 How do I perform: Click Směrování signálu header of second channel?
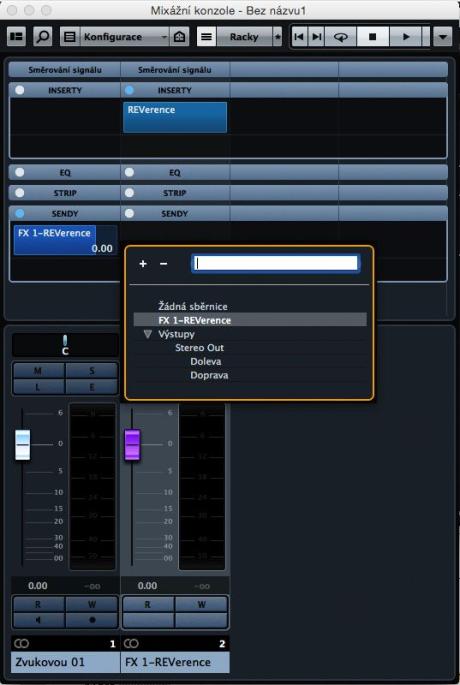point(175,70)
